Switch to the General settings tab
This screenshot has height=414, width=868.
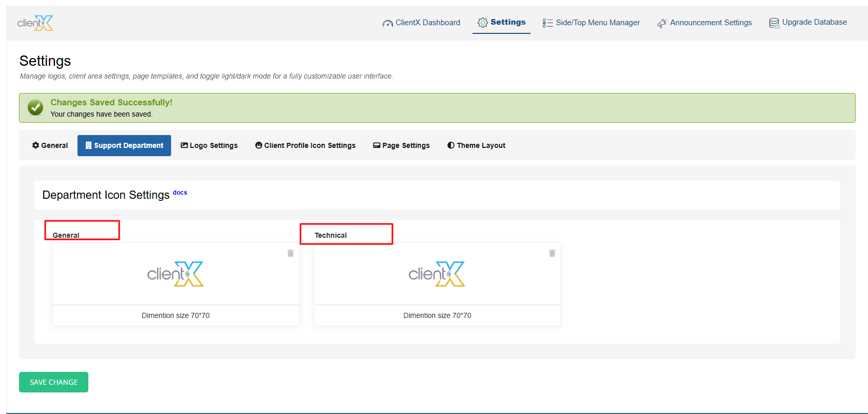(x=50, y=145)
